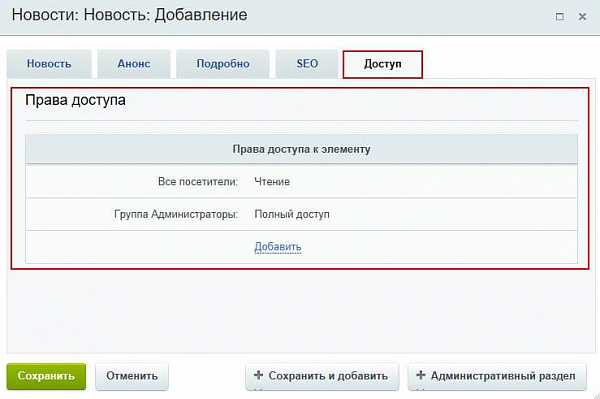Select the Чтение permission value
This screenshot has width=600, height=399.
pyautogui.click(x=272, y=182)
